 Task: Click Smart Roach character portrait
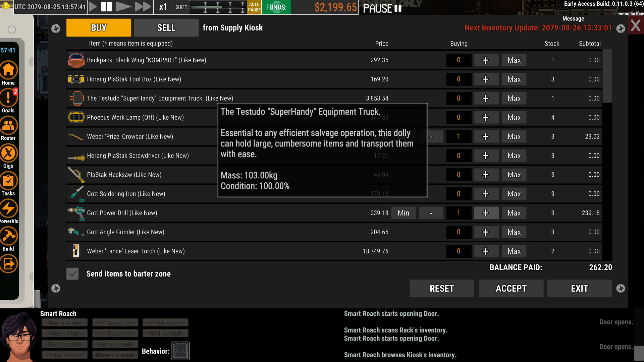click(x=18, y=337)
